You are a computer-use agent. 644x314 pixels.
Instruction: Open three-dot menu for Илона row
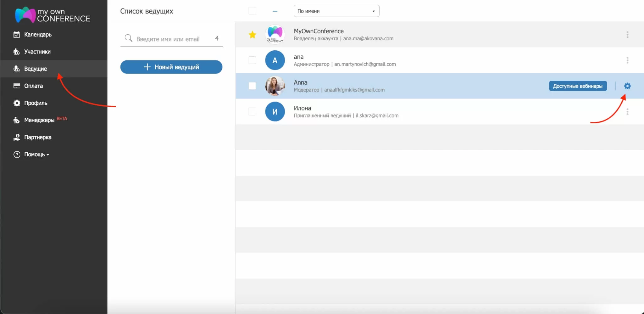pos(627,112)
